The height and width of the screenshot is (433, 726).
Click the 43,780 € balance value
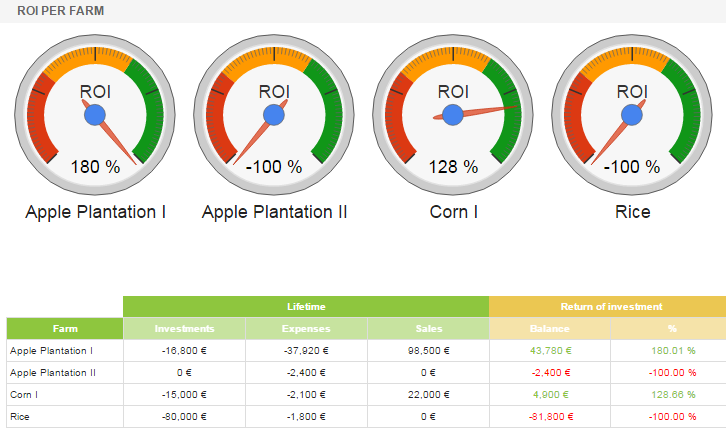(x=550, y=351)
